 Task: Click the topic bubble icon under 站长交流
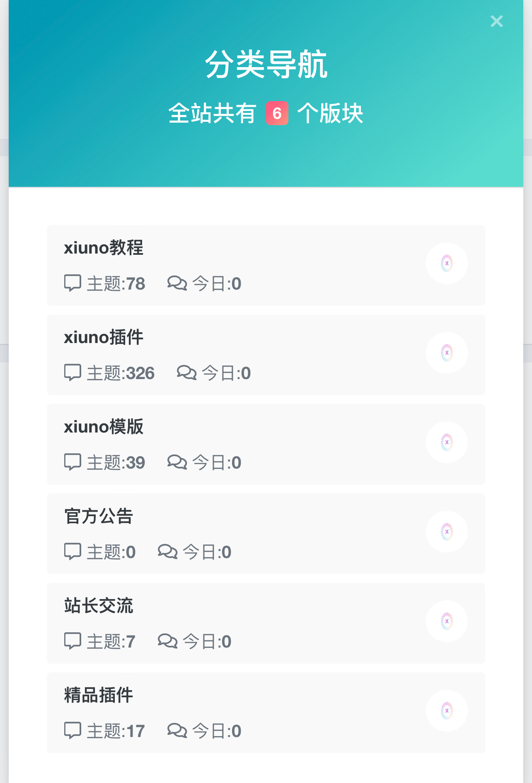coord(73,641)
